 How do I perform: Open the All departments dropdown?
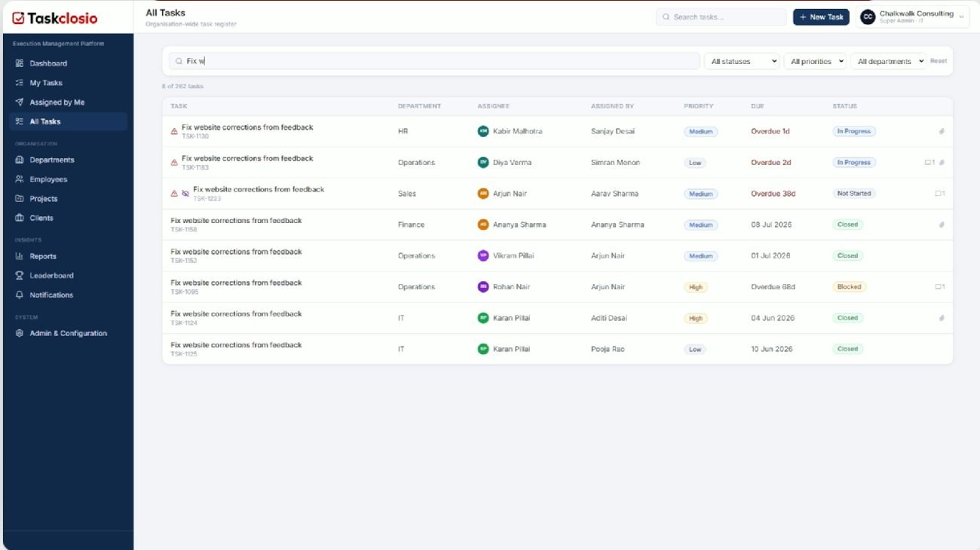pyautogui.click(x=888, y=61)
